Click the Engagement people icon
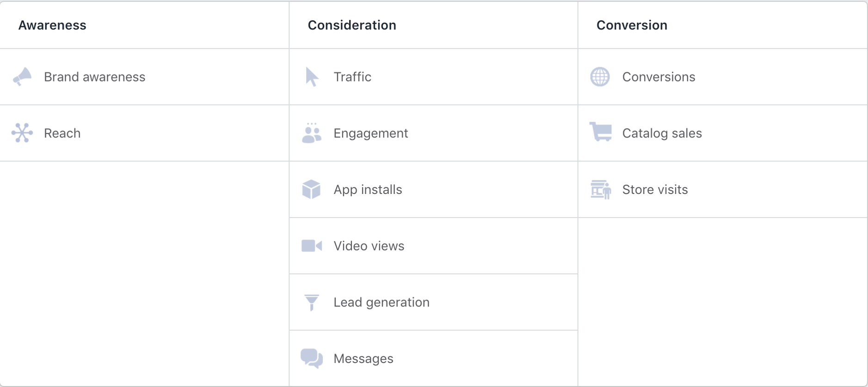The image size is (868, 387). 312,133
